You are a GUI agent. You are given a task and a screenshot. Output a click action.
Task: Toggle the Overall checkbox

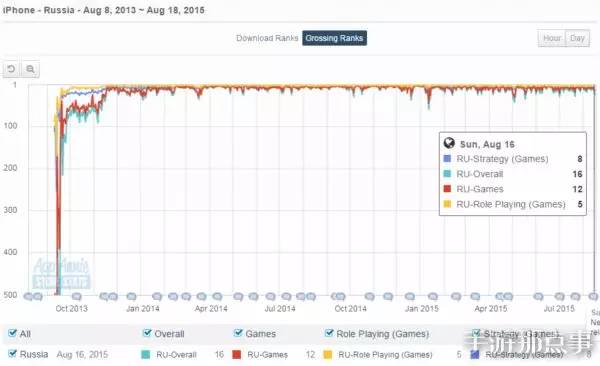147,333
